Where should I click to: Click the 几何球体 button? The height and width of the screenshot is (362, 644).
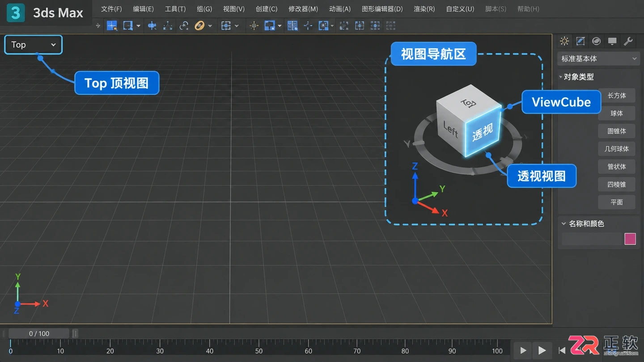point(617,149)
